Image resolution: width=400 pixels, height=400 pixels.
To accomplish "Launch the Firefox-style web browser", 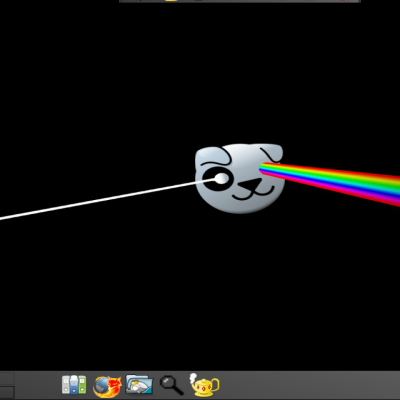I will (x=107, y=386).
